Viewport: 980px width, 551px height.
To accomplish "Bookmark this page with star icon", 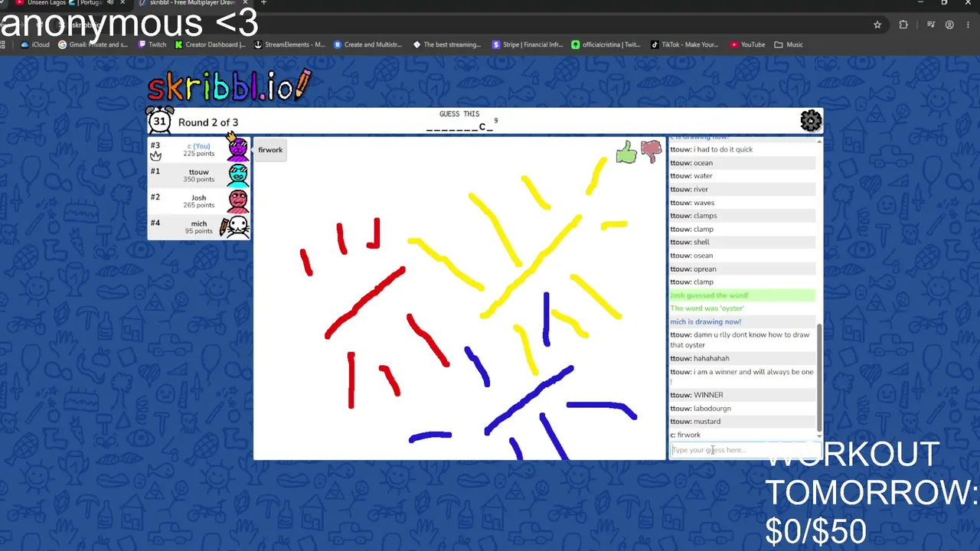I will point(877,24).
